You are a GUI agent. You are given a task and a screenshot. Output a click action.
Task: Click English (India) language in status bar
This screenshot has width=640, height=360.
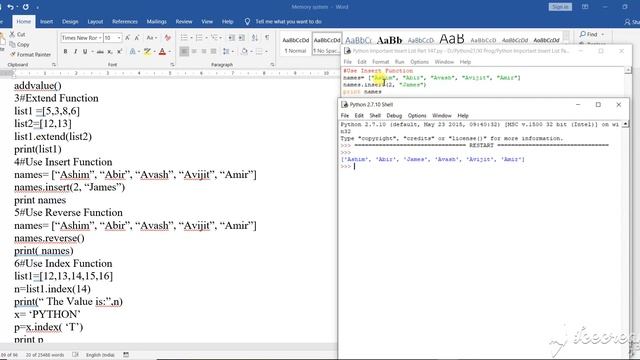(x=100, y=355)
